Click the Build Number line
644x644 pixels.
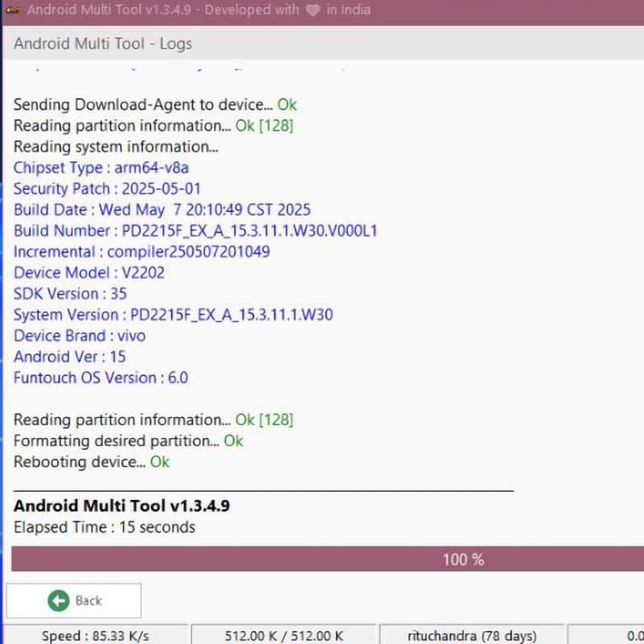pyautogui.click(x=195, y=230)
